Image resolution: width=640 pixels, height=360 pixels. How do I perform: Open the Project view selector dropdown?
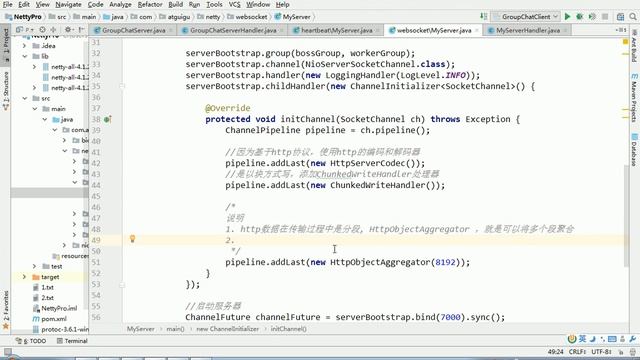click(x=24, y=30)
